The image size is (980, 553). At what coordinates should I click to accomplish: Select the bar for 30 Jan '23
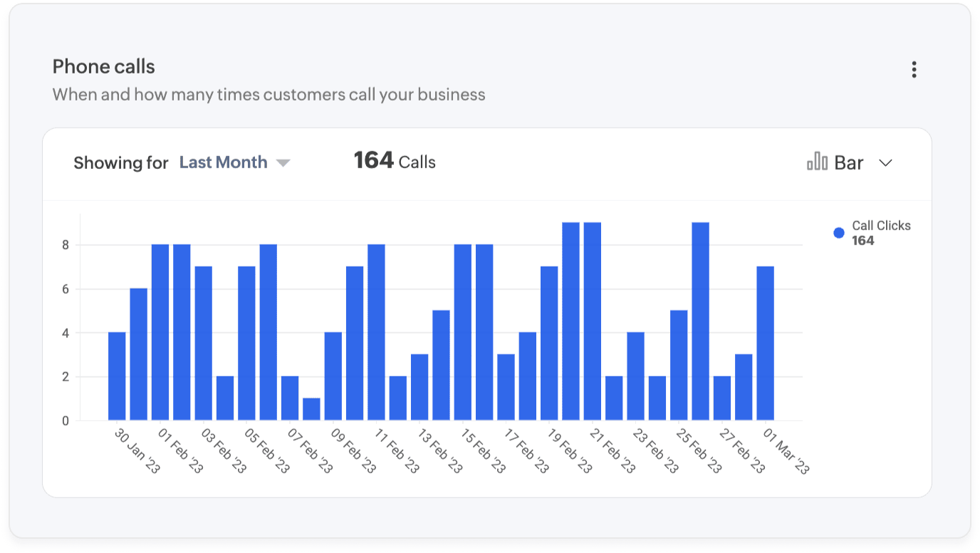[x=117, y=376]
